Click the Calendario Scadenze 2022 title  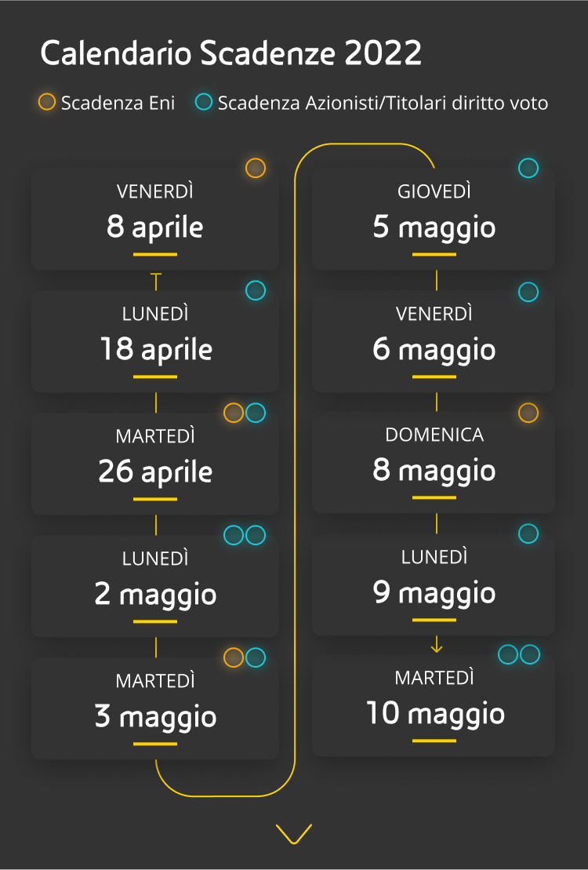[x=231, y=53]
